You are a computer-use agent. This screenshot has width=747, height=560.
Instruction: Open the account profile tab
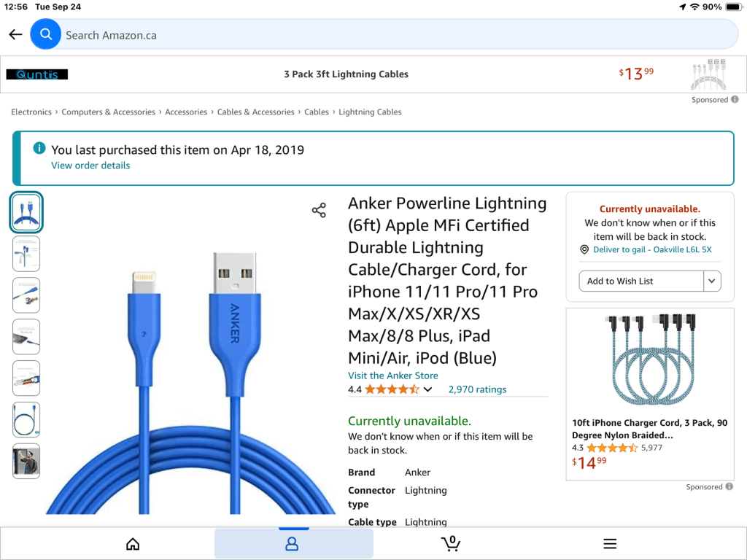pos(293,543)
